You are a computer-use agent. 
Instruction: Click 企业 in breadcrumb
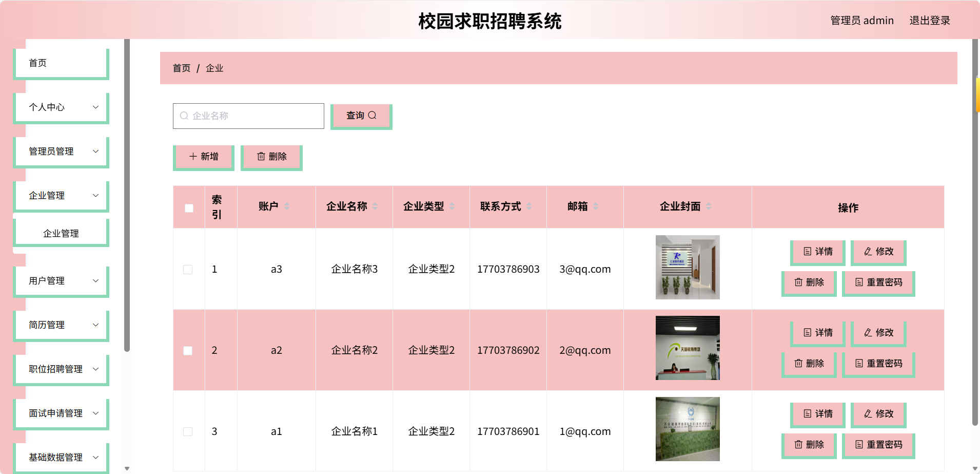(x=214, y=68)
